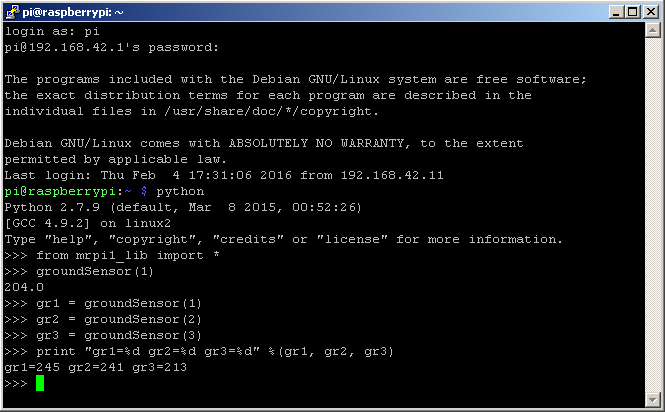665x412 pixels.
Task: Maximize the pi@raspberrypi terminal window
Action: [630, 11]
